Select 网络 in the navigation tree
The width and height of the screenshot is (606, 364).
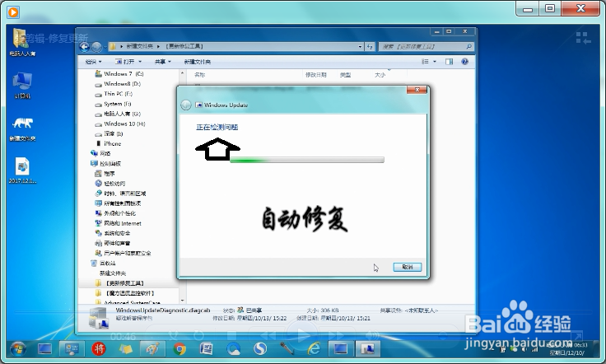(100, 153)
